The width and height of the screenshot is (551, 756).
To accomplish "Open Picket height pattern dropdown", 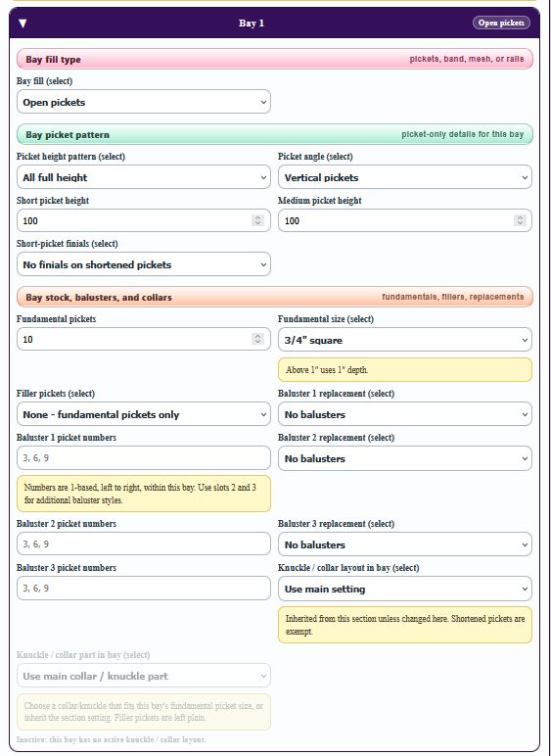I will tap(144, 177).
